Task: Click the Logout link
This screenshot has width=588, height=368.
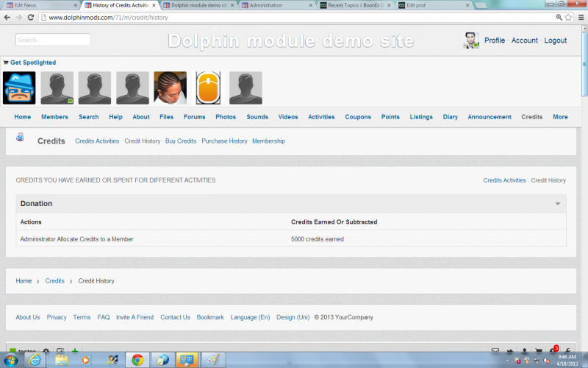Action: tap(556, 40)
